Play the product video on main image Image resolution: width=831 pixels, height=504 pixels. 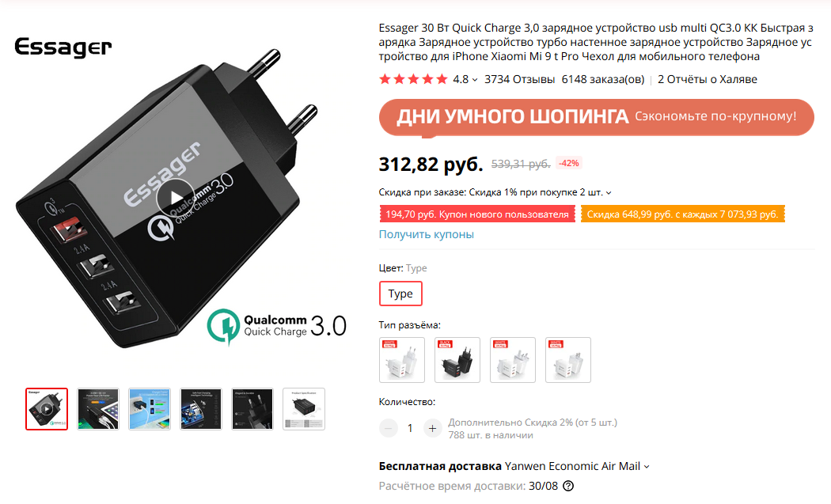176,198
